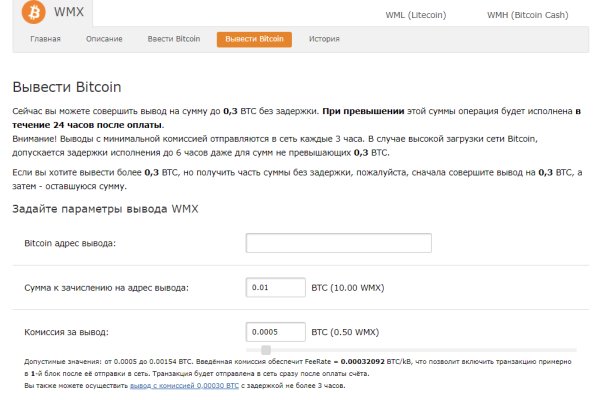Switch to the Описание tab
The image size is (600, 400).
(104, 39)
